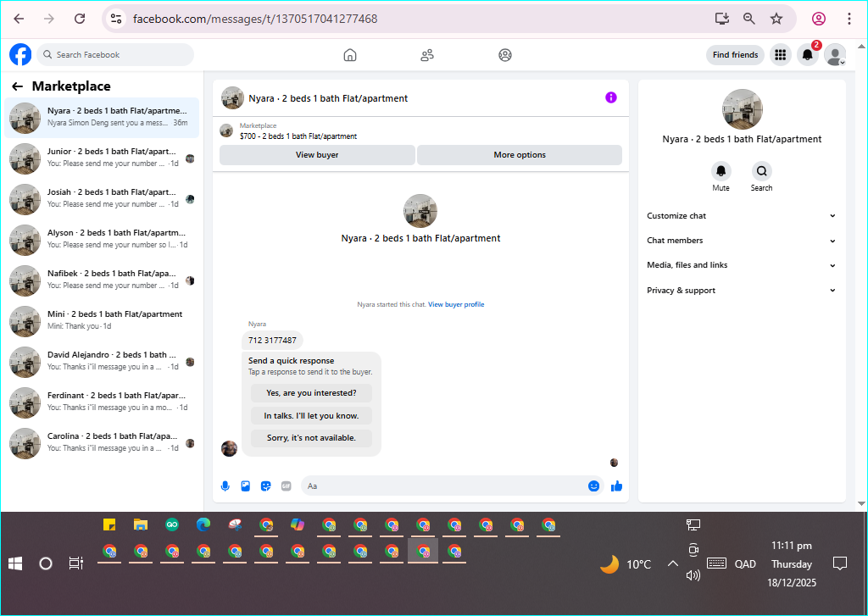Image resolution: width=868 pixels, height=616 pixels.
Task: Show hidden system tray icons
Action: (x=672, y=564)
